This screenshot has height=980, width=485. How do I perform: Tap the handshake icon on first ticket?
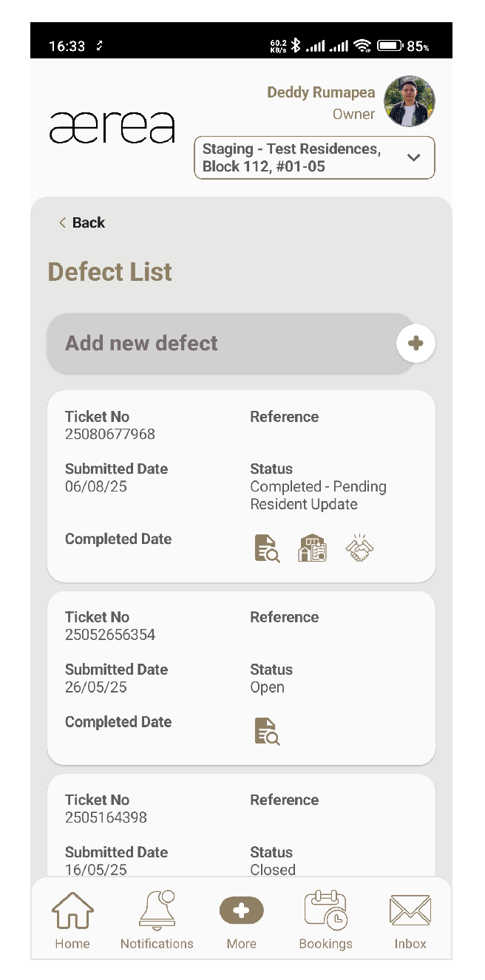click(x=359, y=549)
